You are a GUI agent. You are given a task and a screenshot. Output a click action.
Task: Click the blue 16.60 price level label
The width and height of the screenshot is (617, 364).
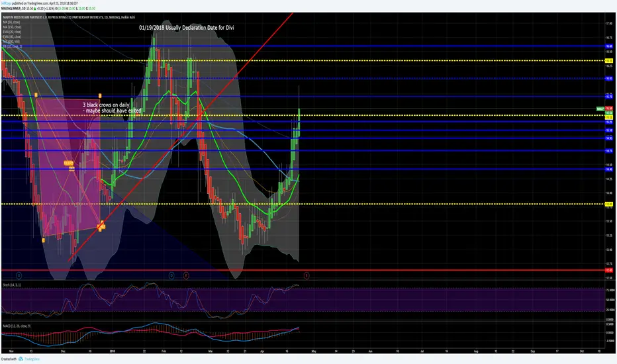tap(609, 46)
